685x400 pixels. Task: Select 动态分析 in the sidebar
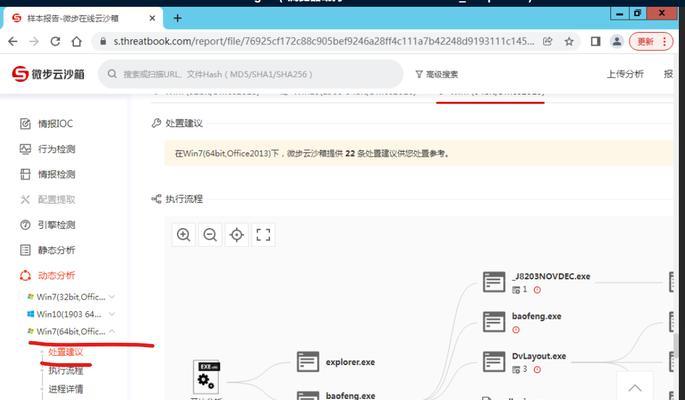(47, 276)
